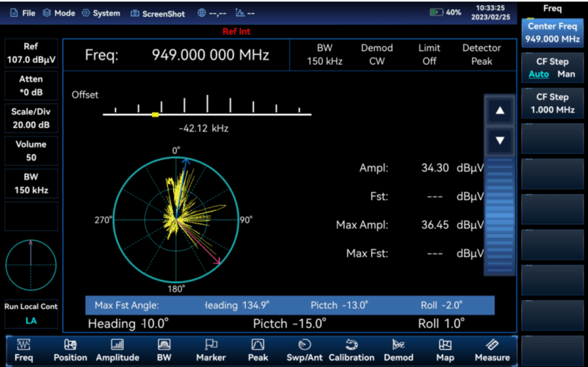Image resolution: width=588 pixels, height=367 pixels.
Task: Toggle the Run Local Cont LA control
Action: (31, 313)
